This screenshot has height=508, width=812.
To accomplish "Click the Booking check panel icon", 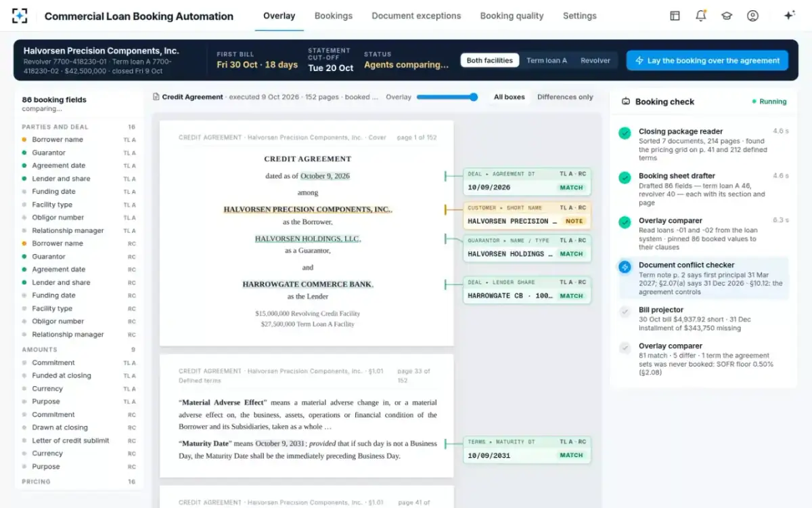I will [x=626, y=102].
